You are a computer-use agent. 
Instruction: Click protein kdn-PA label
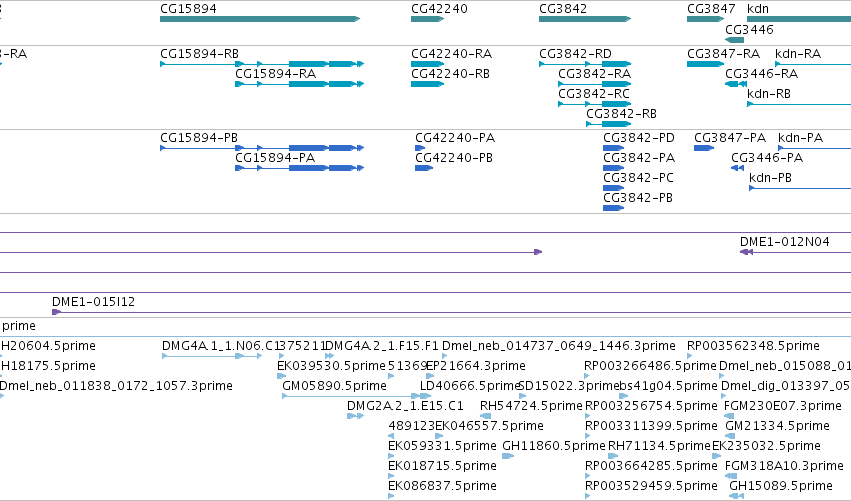point(801,138)
